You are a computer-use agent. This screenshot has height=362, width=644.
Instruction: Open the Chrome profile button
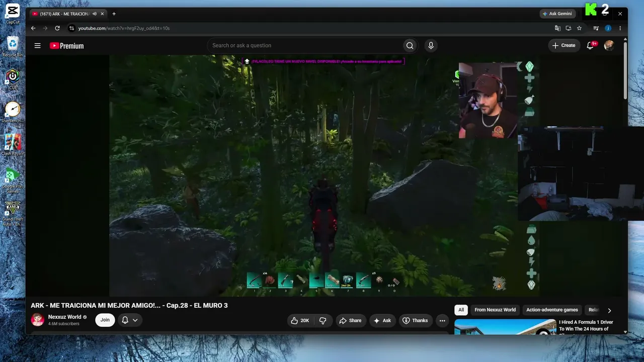pos(608,28)
